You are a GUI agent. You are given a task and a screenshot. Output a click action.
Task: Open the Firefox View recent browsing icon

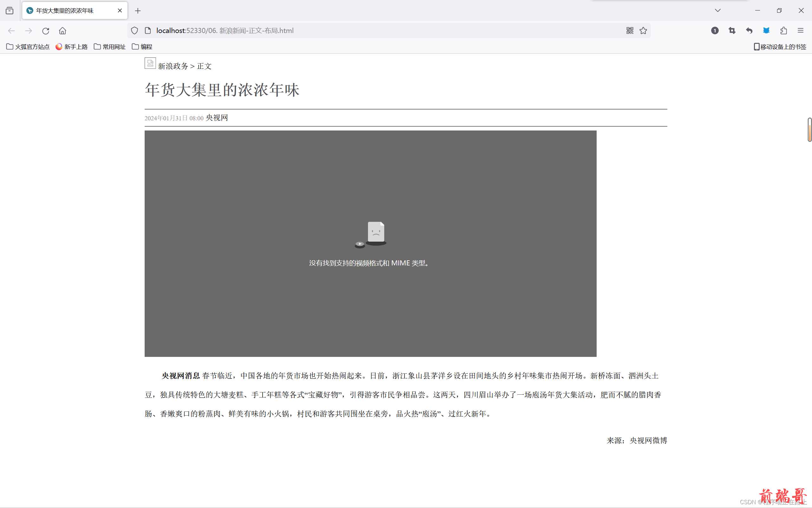pos(10,11)
